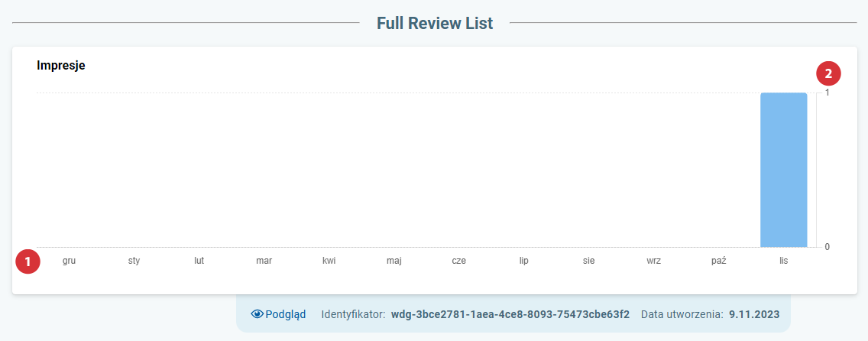Select the widget identifier wdg-3bce2781 text

click(510, 314)
